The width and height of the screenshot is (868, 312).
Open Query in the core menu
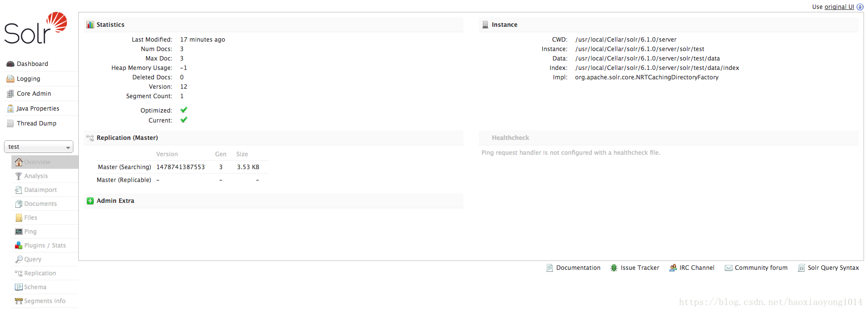33,259
